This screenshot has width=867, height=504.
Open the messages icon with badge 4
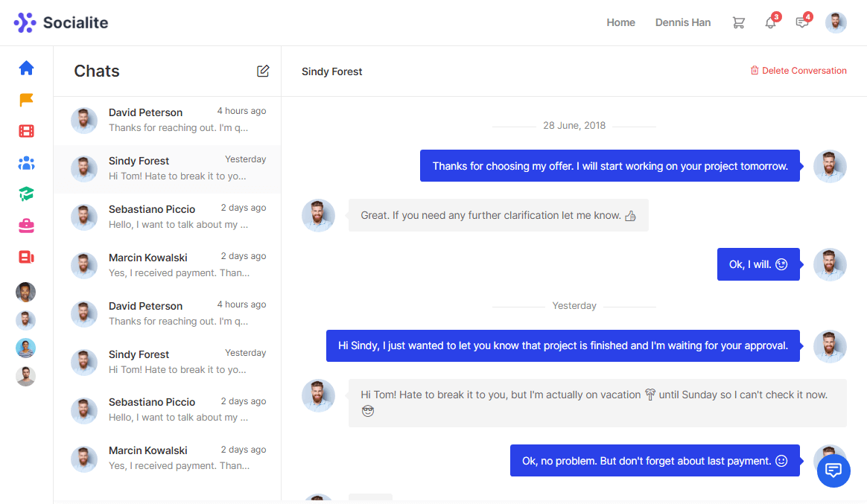pos(802,22)
